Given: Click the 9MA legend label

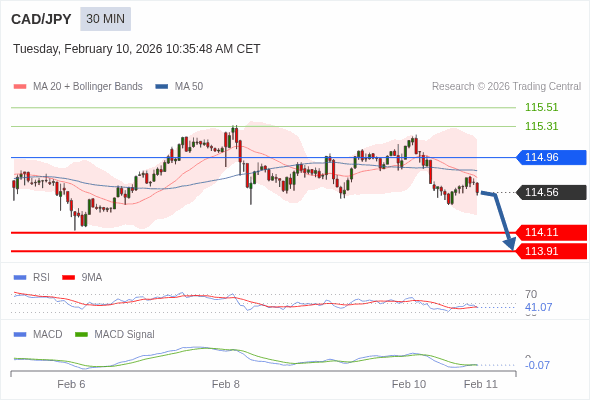Looking at the screenshot, I should [x=92, y=278].
